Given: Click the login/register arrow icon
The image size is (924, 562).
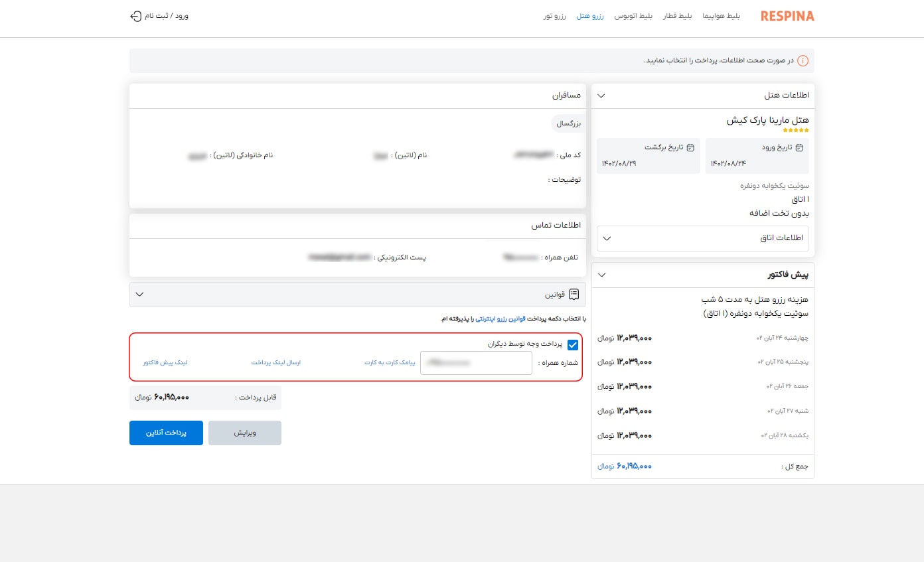Looking at the screenshot, I should point(135,16).
